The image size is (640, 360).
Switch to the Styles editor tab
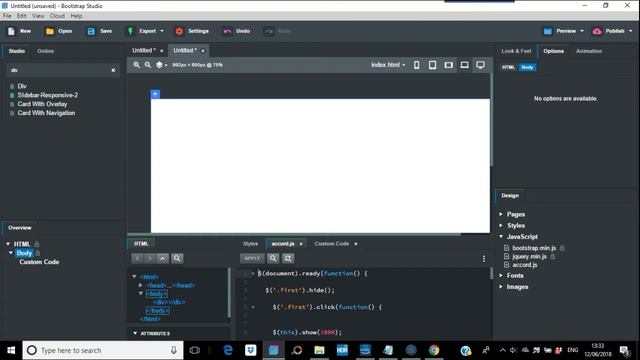pyautogui.click(x=250, y=244)
